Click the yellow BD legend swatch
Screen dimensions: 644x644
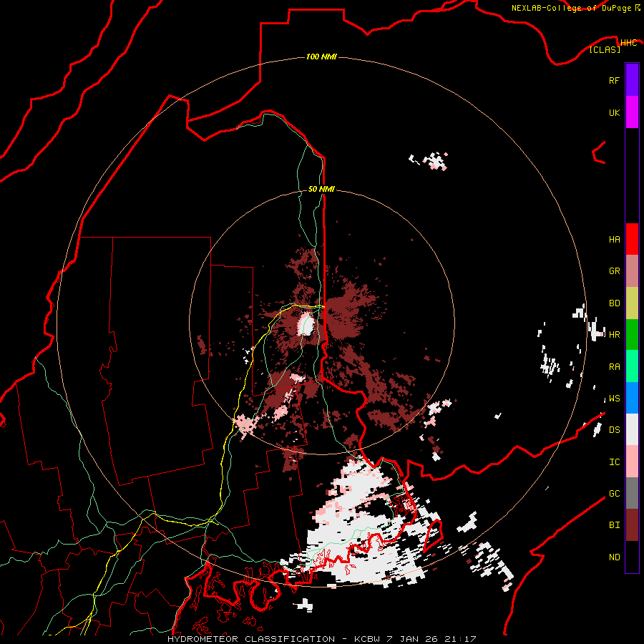pos(632,303)
